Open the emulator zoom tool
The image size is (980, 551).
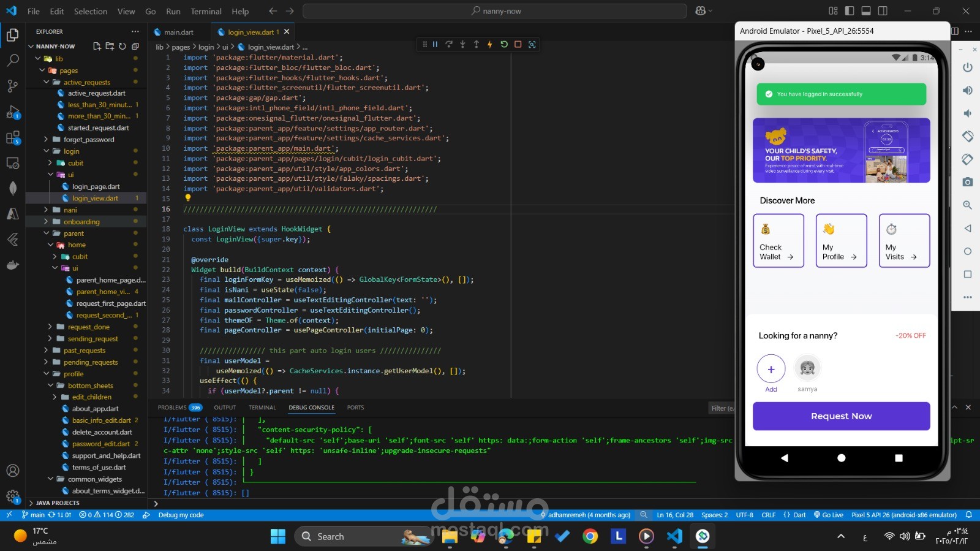tap(968, 205)
